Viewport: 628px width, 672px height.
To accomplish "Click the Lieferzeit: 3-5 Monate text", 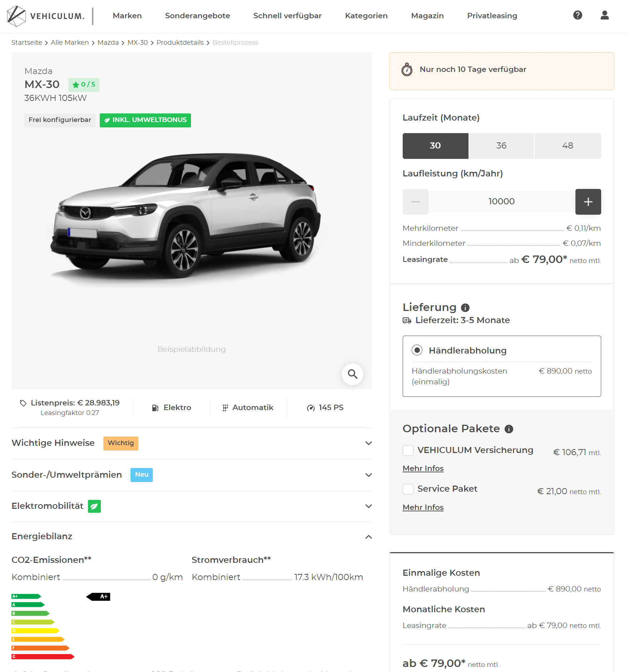I will (463, 321).
